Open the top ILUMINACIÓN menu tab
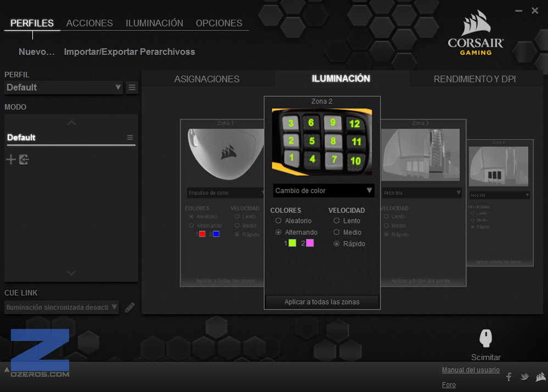This screenshot has width=548, height=392. (x=154, y=23)
